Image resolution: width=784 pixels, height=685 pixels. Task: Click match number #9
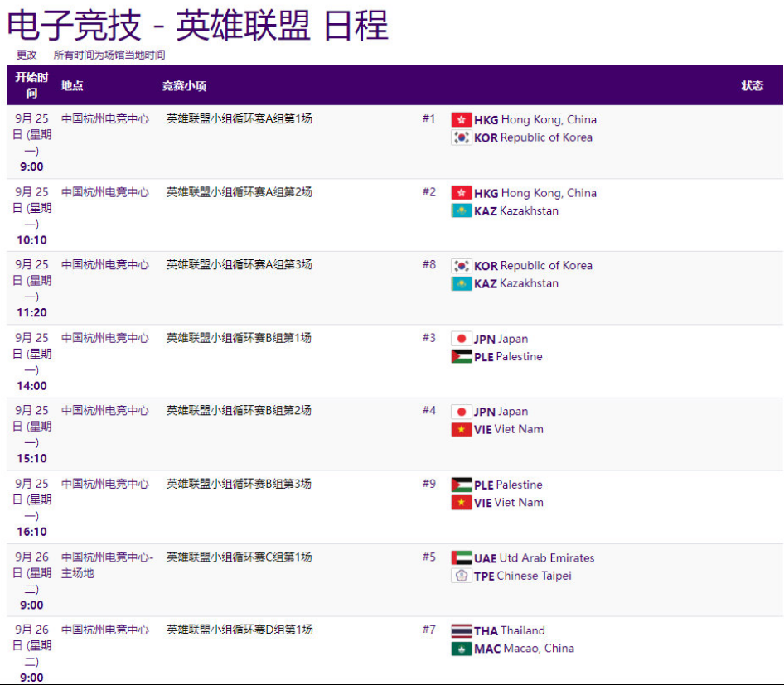click(x=429, y=485)
